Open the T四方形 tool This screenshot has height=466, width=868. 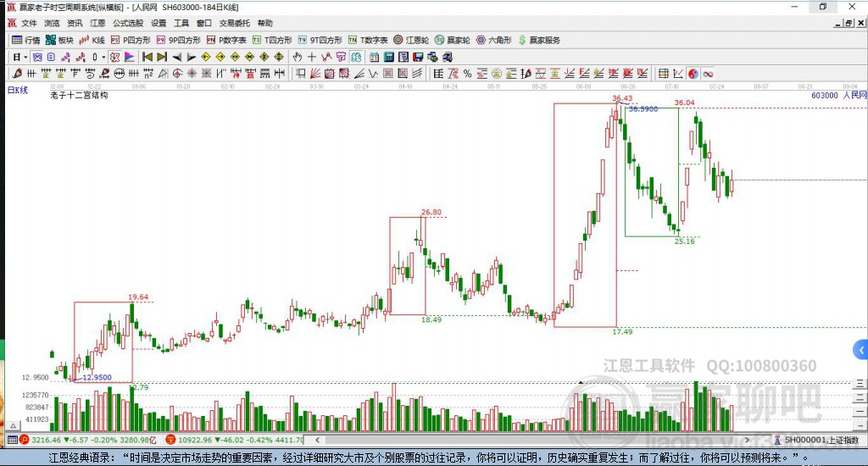pyautogui.click(x=272, y=40)
